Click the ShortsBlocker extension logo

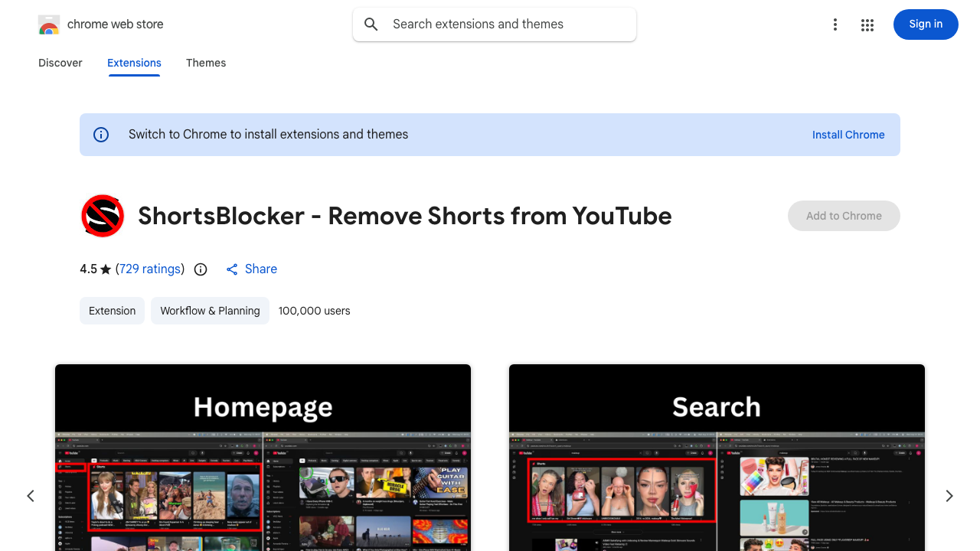point(103,216)
